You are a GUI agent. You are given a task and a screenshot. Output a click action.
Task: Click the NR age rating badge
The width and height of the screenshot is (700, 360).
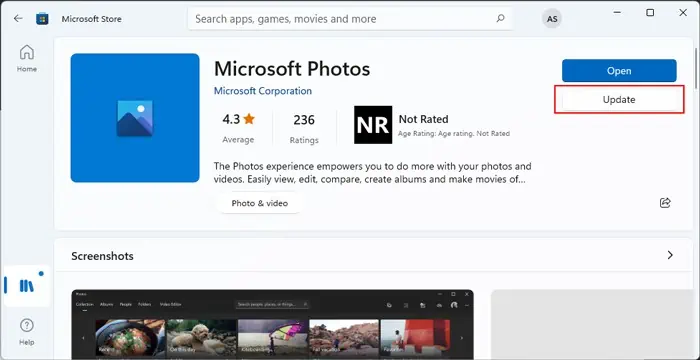373,125
